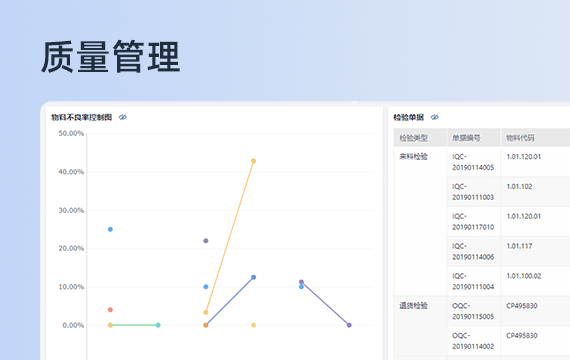570x360 pixels.
Task: Open document OQC-20190114002
Action: point(473,341)
